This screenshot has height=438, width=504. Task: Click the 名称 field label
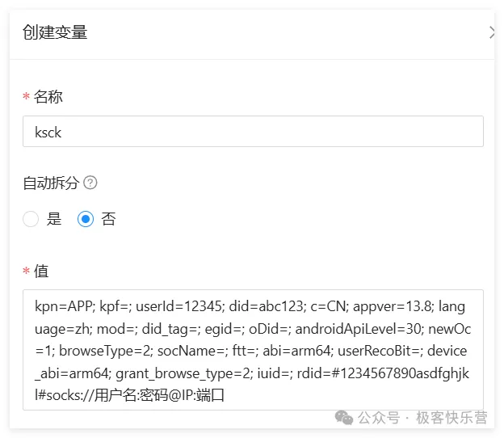click(48, 96)
